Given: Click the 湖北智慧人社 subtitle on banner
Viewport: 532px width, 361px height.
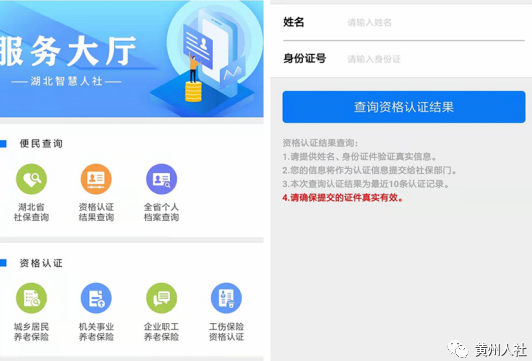Looking at the screenshot, I should (x=66, y=81).
